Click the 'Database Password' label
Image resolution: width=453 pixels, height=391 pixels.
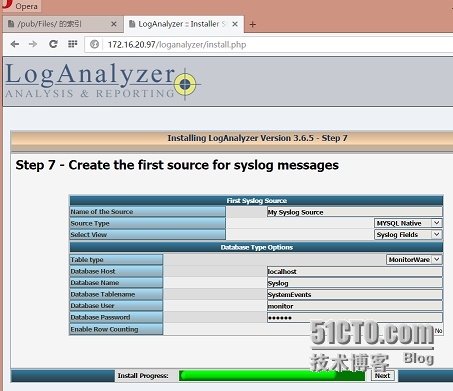pos(100,317)
